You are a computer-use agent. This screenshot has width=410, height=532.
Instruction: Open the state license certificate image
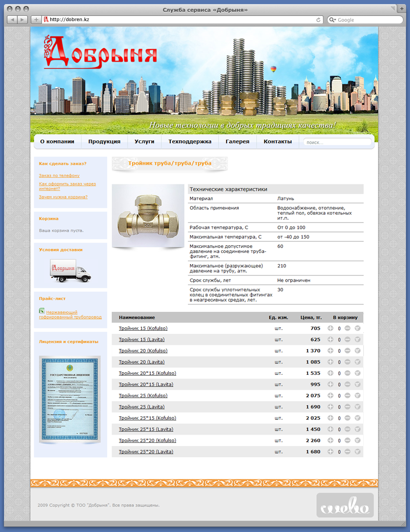70,399
